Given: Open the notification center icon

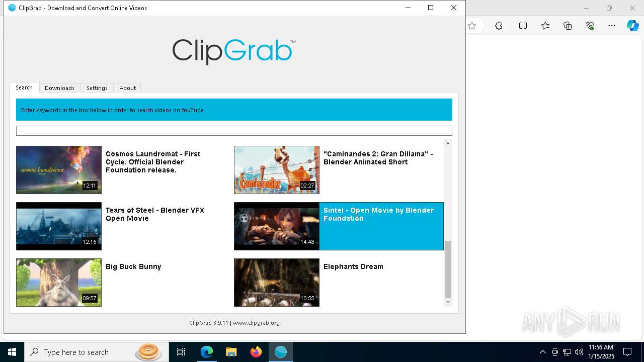Looking at the screenshot, I should [x=627, y=352].
